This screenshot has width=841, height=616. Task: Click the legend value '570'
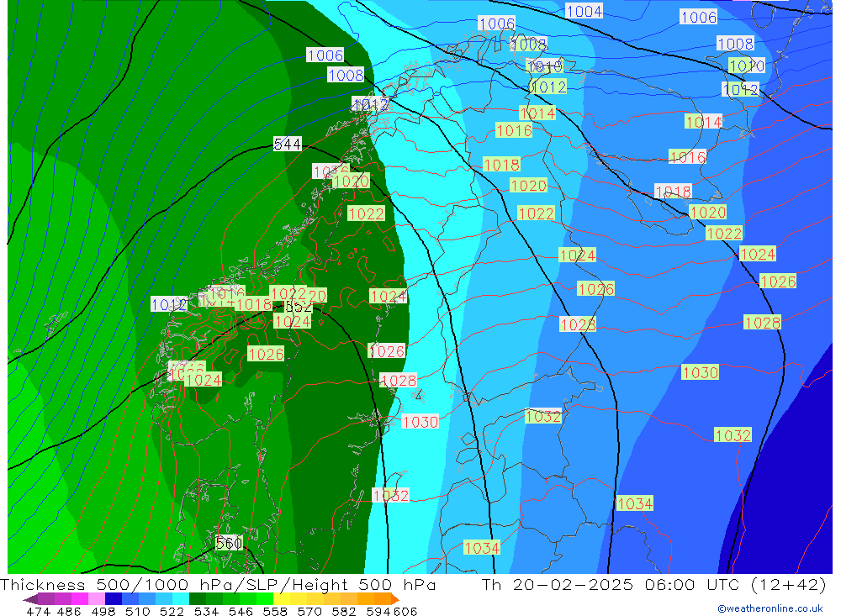click(x=309, y=611)
